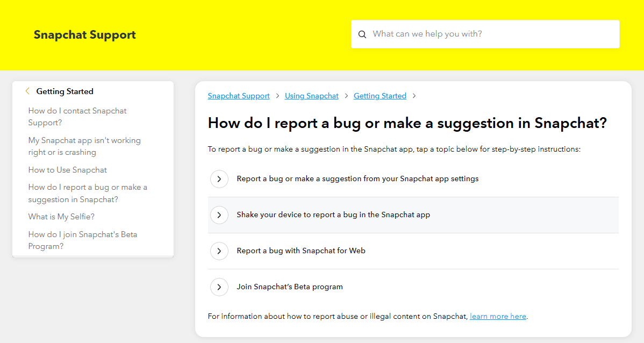Expand the Snapchat for Web chevron
Viewport: 644px width, 343px height.
(219, 251)
